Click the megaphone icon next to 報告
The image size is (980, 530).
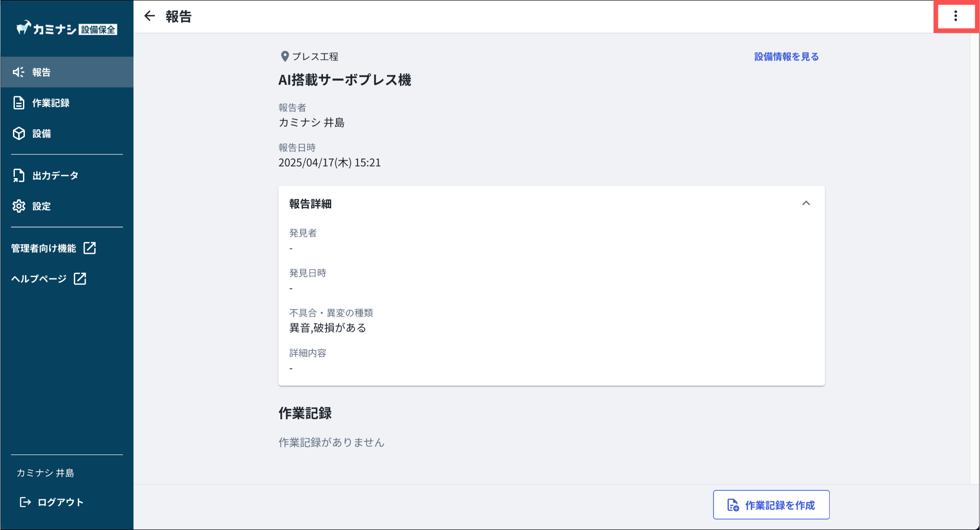(x=18, y=72)
